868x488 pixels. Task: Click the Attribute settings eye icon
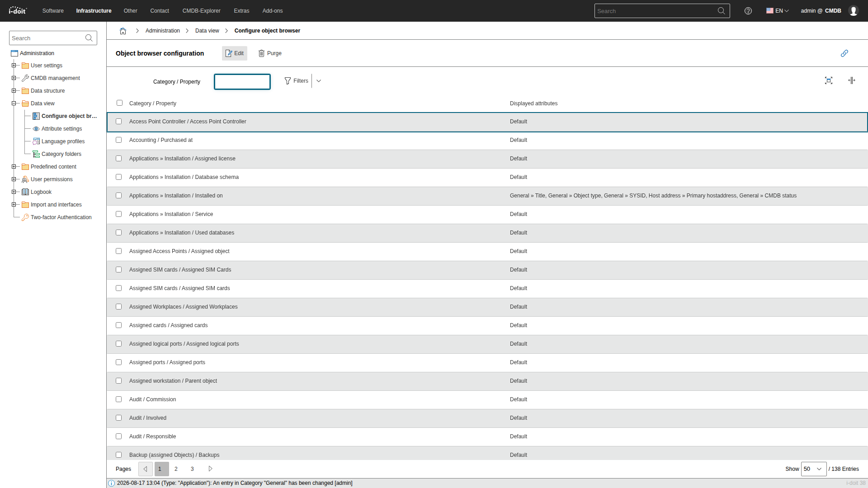coord(36,129)
